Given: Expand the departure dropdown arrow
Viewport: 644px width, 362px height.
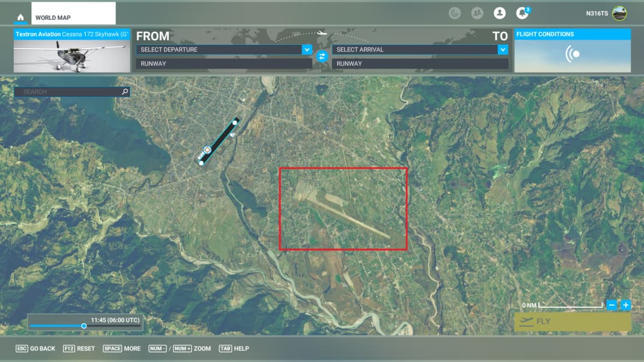Looking at the screenshot, I should point(307,50).
